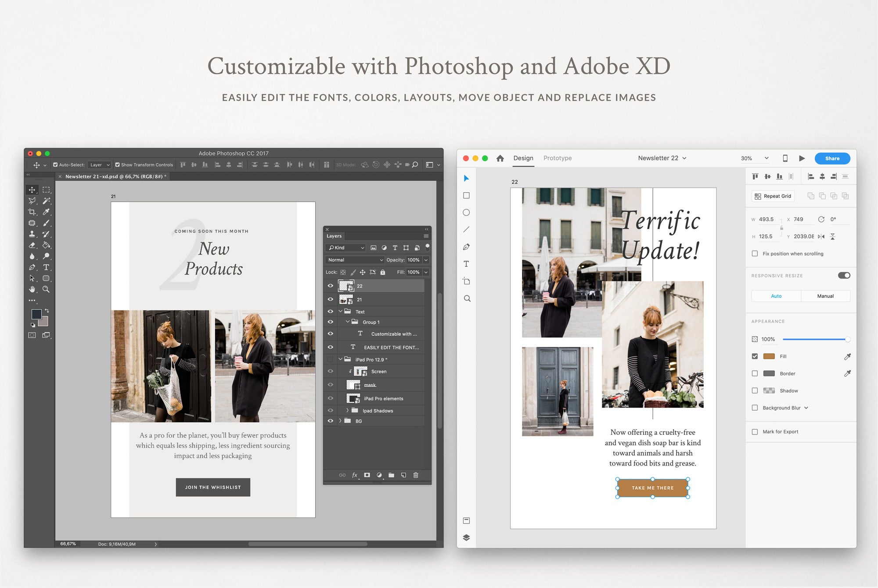
Task: Click the JOIN THE WHISHLIST button in Photoshop
Action: (212, 487)
